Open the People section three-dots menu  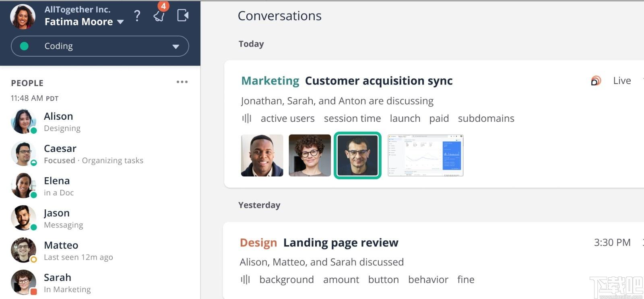click(182, 82)
